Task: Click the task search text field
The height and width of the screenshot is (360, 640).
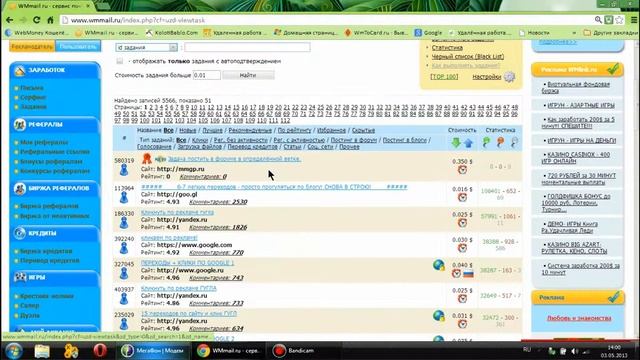Action: 247,47
